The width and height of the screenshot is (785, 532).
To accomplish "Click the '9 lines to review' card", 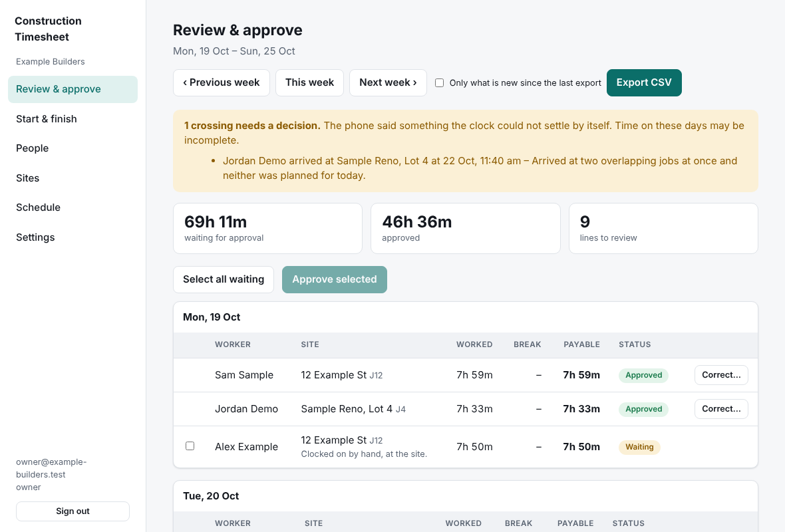I will 663,228.
